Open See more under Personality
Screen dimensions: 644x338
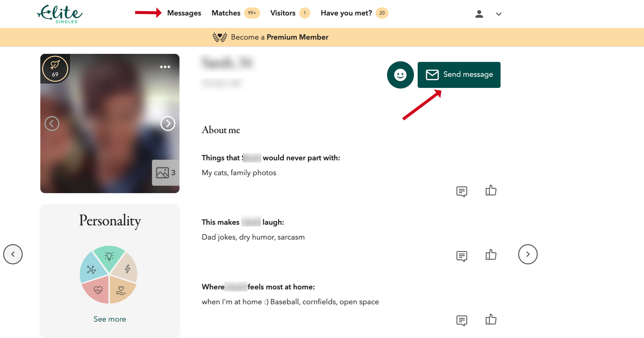tap(109, 319)
